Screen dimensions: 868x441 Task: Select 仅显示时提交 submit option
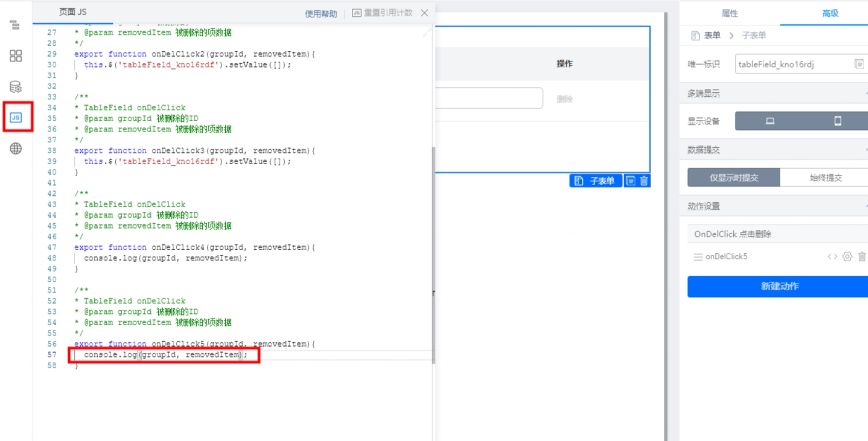point(734,177)
